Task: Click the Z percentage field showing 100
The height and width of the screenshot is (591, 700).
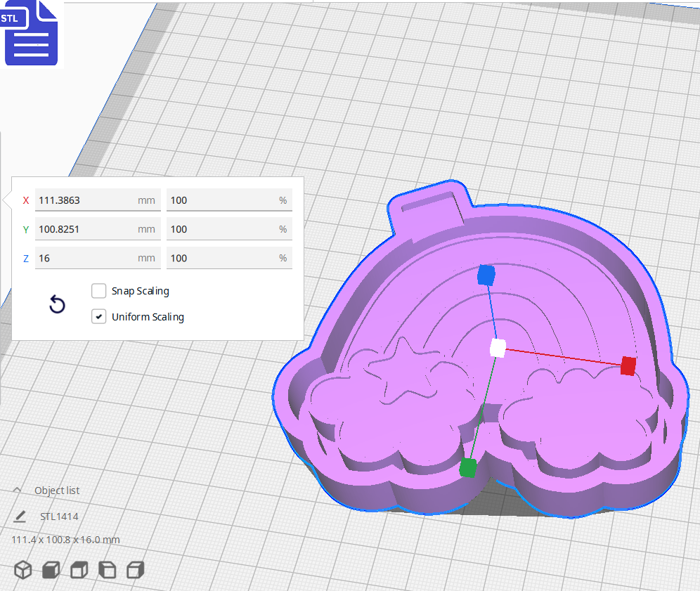Action: (x=228, y=257)
